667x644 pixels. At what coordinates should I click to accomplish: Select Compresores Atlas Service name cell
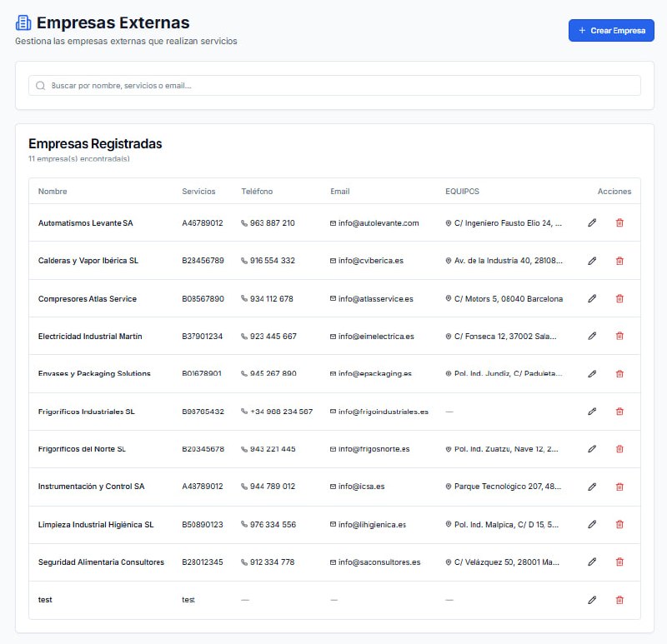(x=88, y=298)
